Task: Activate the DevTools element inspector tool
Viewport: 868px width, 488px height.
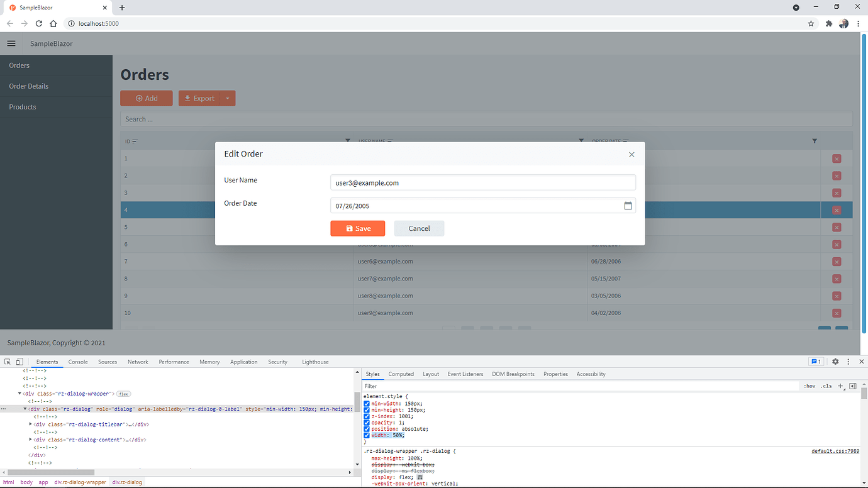Action: pyautogui.click(x=8, y=362)
